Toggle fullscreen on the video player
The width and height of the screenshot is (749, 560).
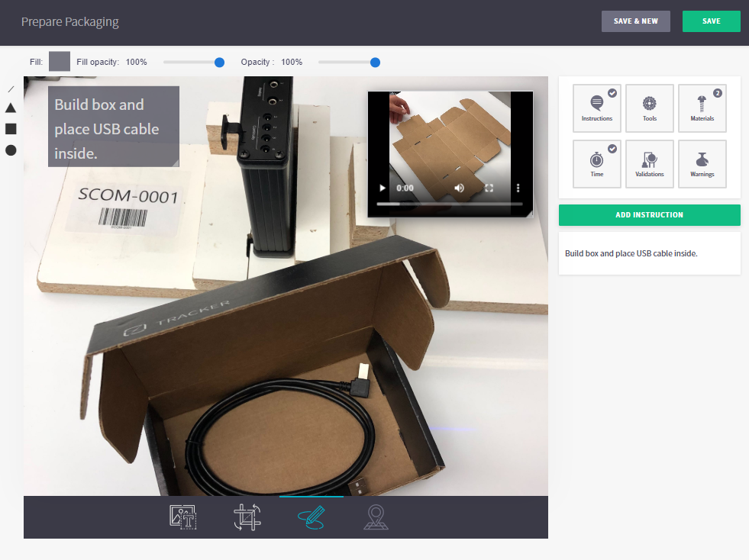(x=489, y=188)
